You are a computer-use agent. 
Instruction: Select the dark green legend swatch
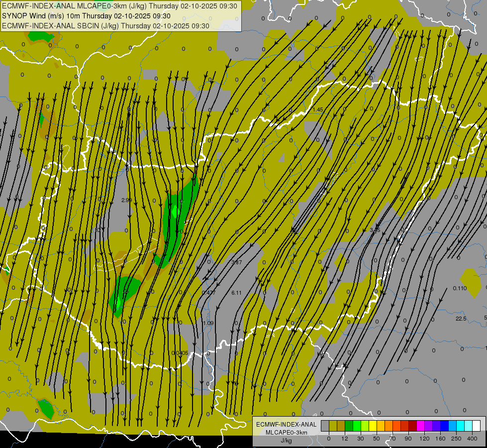(x=349, y=426)
